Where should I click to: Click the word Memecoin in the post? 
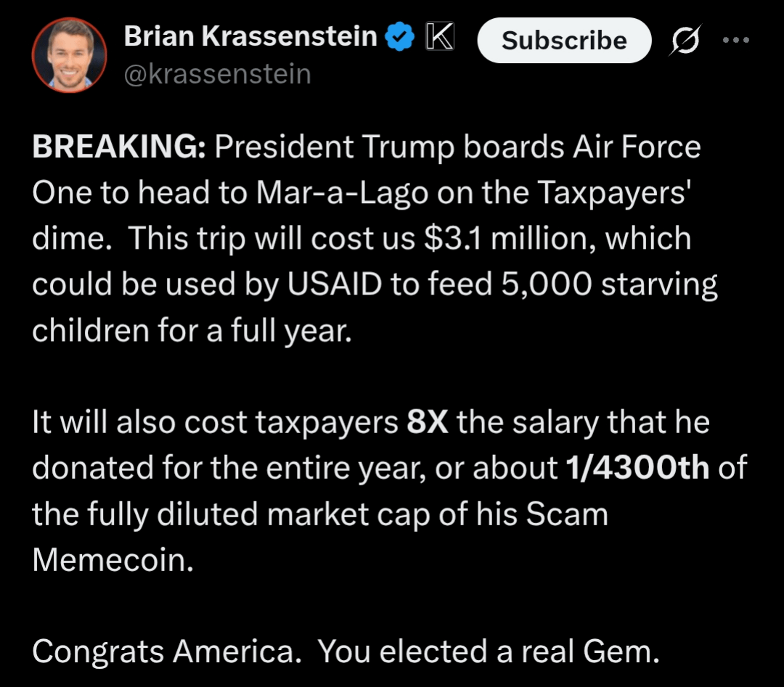point(113,560)
